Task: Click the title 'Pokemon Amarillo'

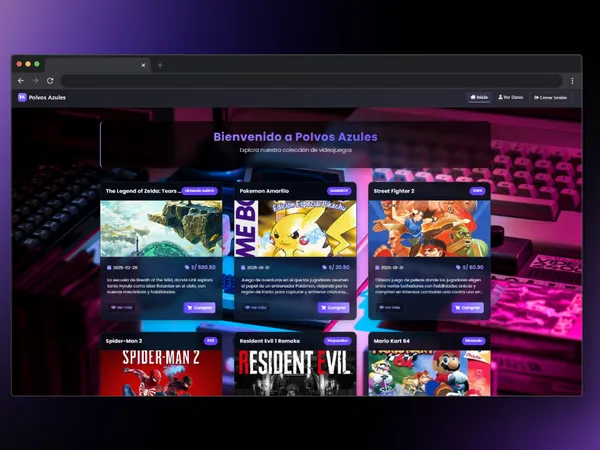Action: [x=264, y=191]
